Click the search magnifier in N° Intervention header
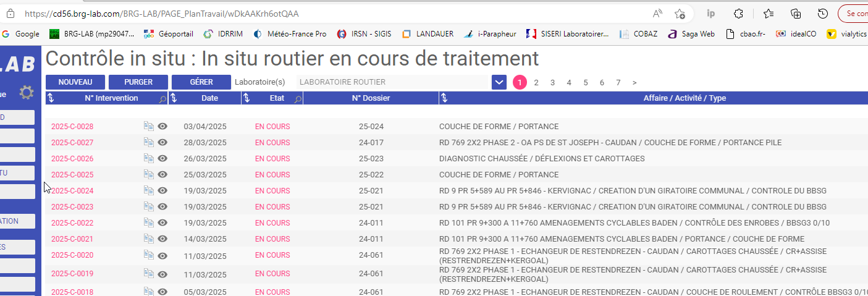868x296 pixels. pyautogui.click(x=162, y=99)
